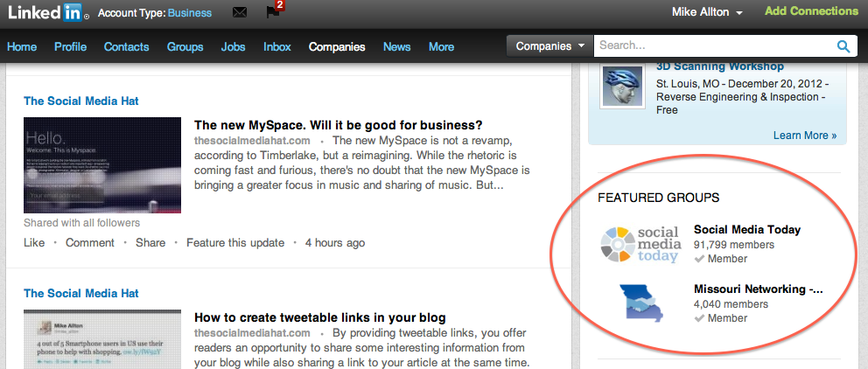
Task: Open the News menu
Action: 397,47
